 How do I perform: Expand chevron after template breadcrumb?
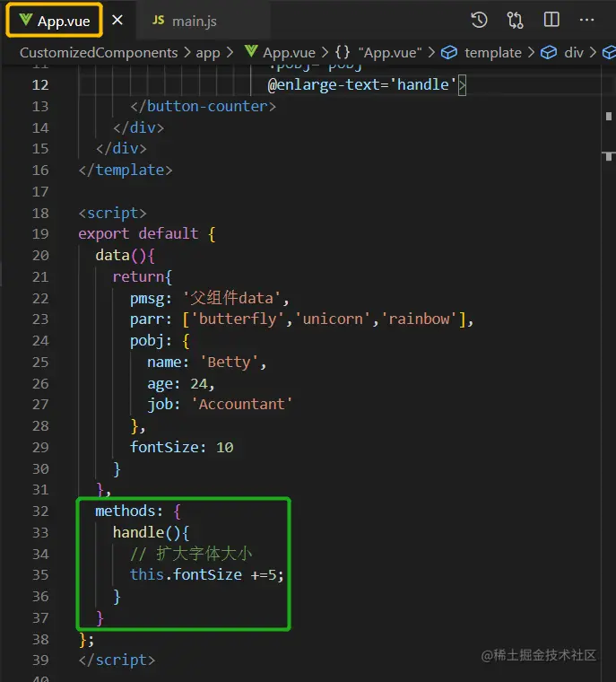point(531,53)
